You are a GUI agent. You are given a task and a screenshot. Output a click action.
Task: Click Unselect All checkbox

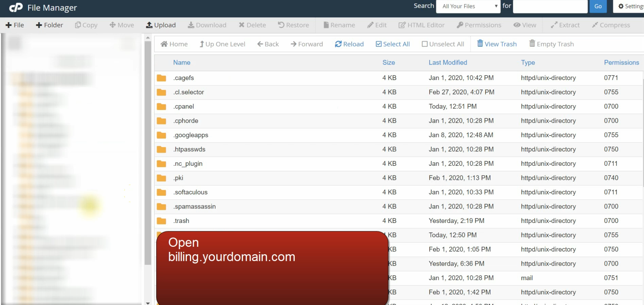coord(425,44)
